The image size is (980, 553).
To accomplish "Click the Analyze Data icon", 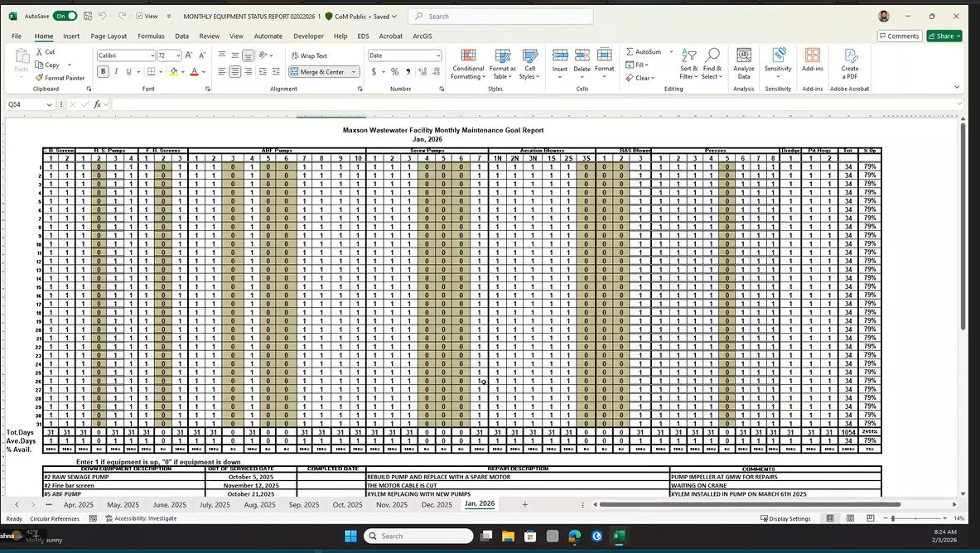I will pyautogui.click(x=743, y=63).
